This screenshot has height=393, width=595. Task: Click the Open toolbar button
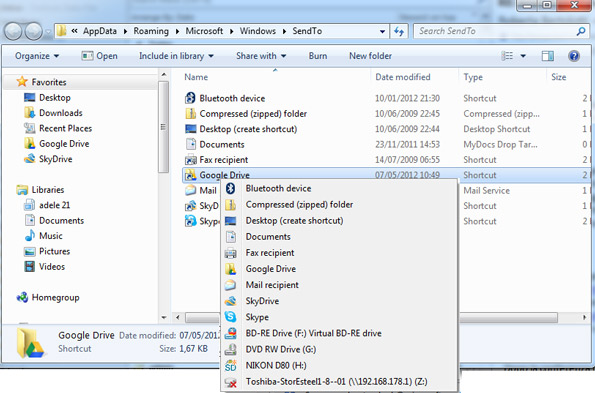(99, 56)
